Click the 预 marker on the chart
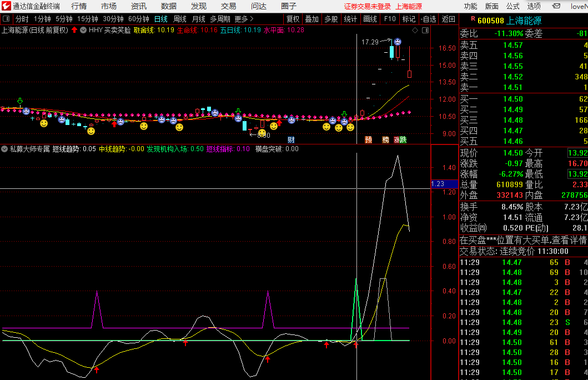588x380 pixels. (369, 140)
